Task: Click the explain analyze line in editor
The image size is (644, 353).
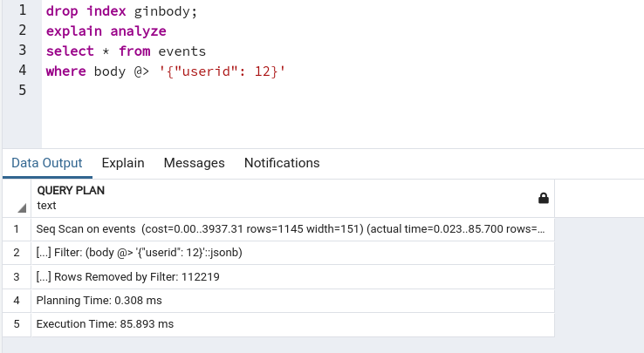Action: tap(106, 31)
